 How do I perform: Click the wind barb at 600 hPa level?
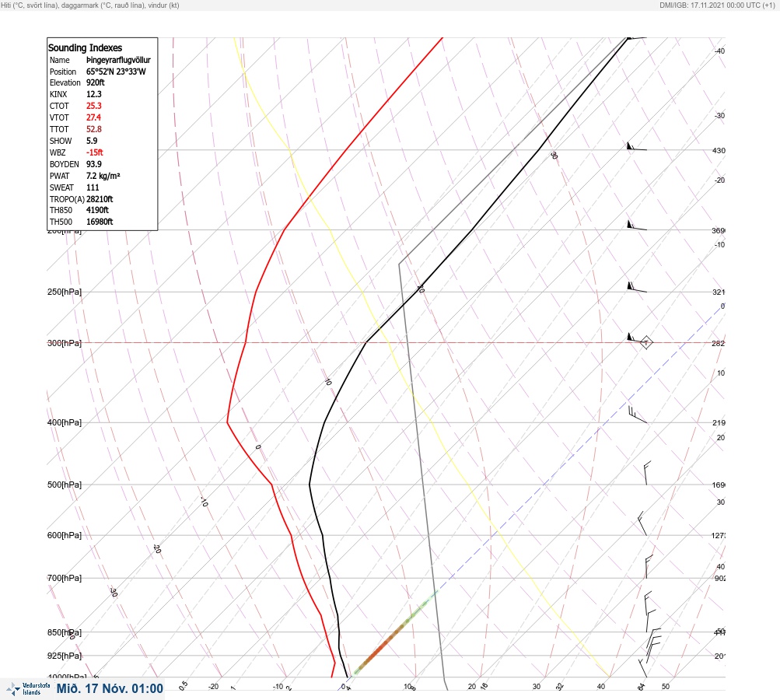coord(642,523)
